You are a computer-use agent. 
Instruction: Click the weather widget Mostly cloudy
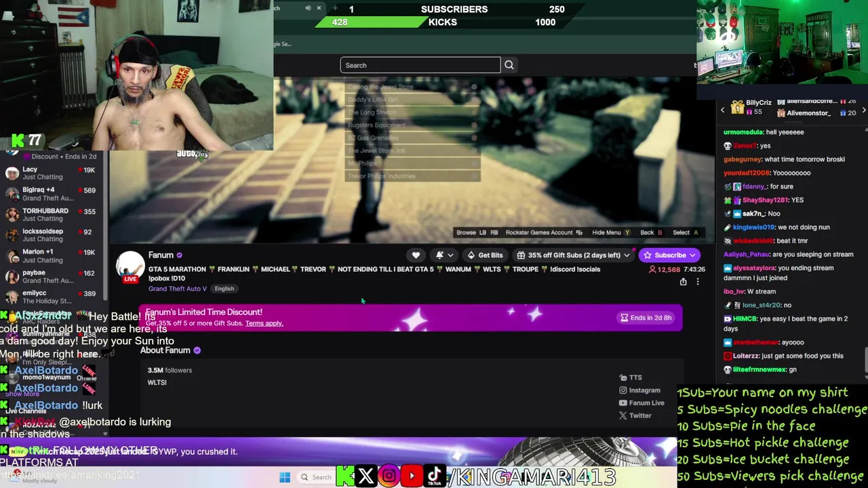pos(34,477)
